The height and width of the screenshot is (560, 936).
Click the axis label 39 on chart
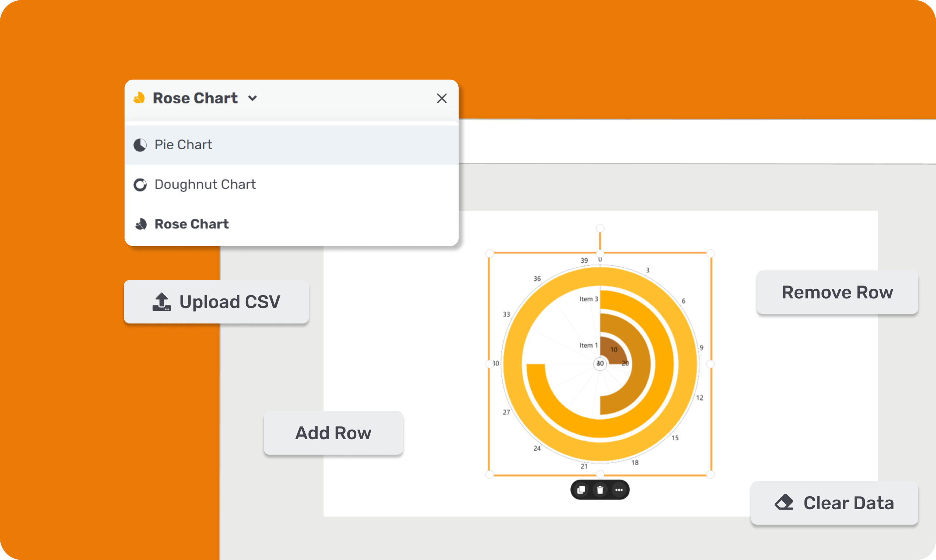click(584, 260)
